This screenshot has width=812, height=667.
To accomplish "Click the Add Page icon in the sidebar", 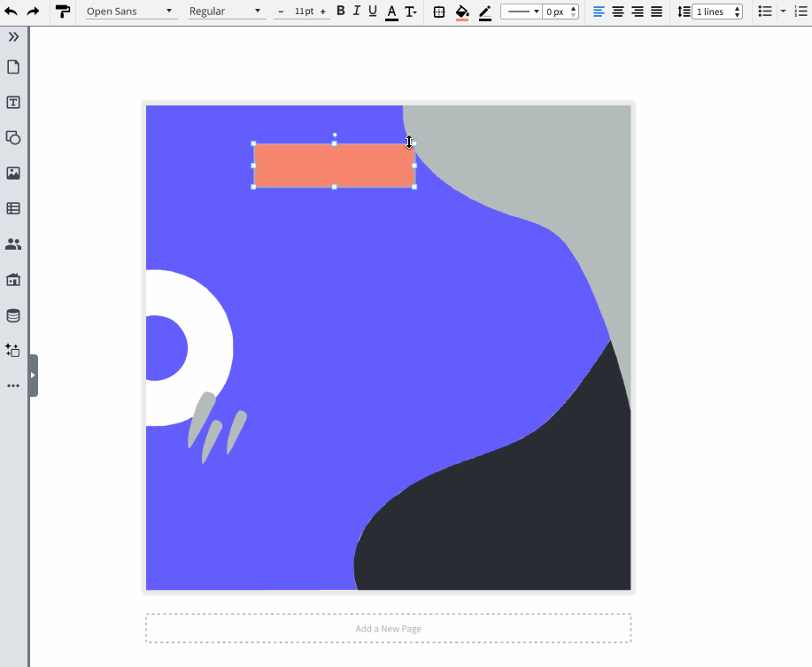I will (x=12, y=66).
